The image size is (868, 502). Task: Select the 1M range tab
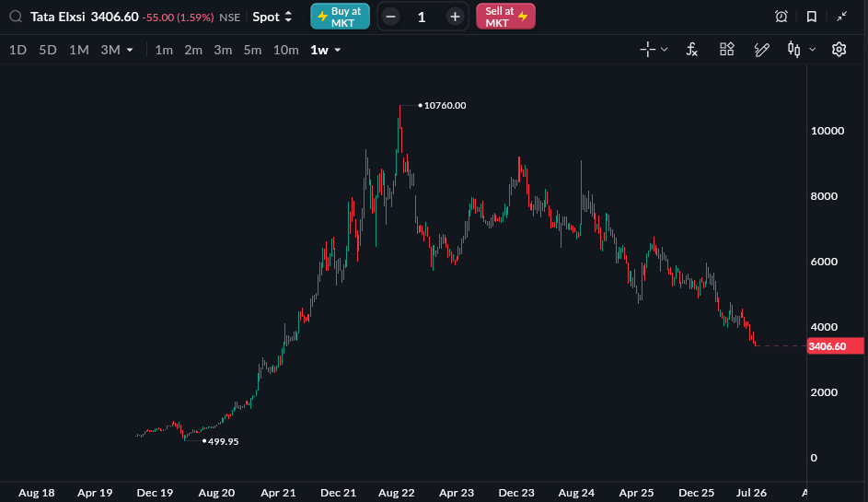[78, 50]
